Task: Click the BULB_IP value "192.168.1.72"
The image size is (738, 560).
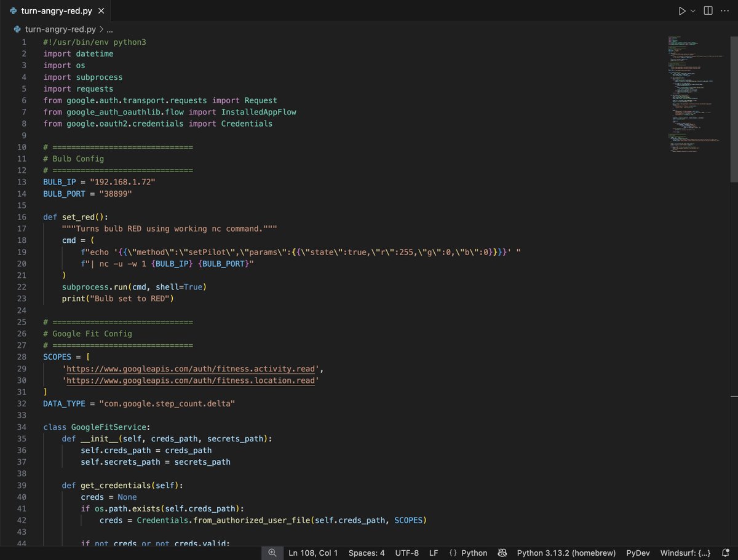Action: [x=123, y=182]
